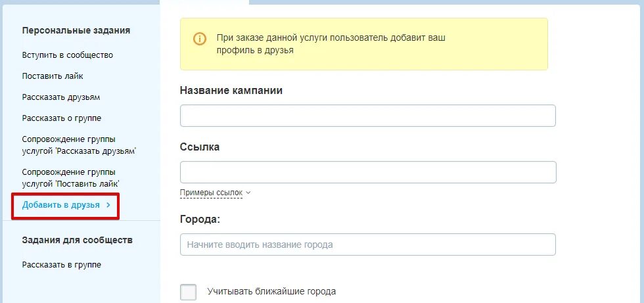Open 'Рассказать о группе' in sidebar

(x=62, y=118)
